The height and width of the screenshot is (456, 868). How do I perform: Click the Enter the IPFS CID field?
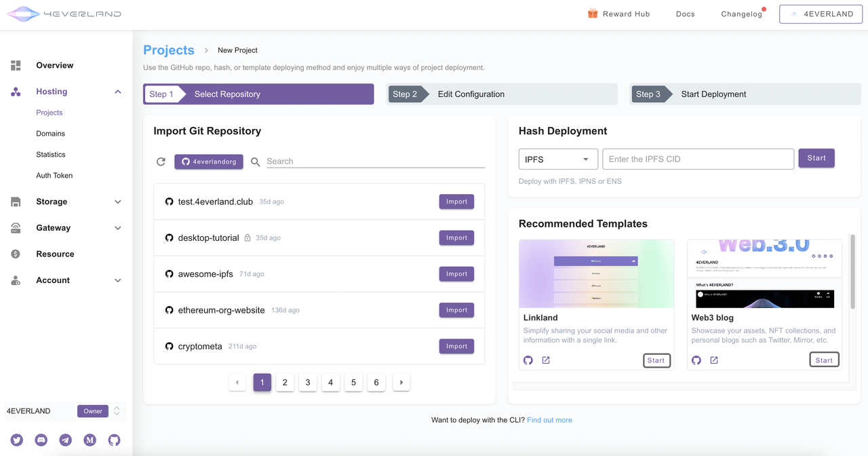(x=698, y=159)
